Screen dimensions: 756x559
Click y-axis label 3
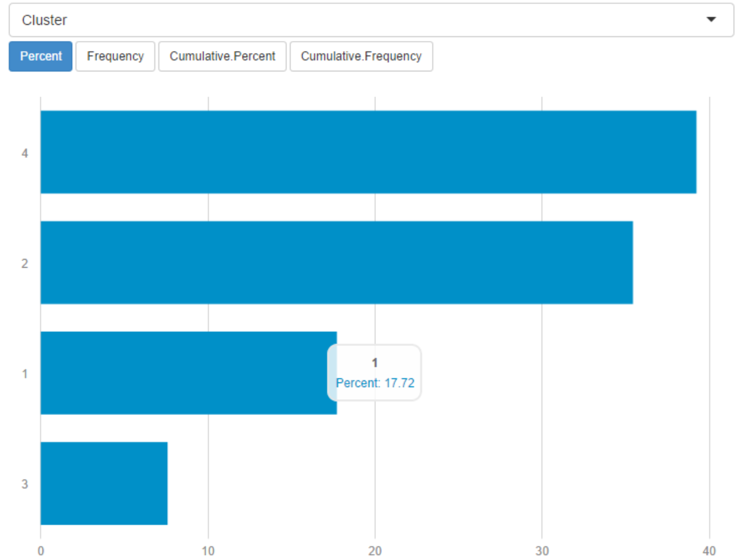coord(24,484)
